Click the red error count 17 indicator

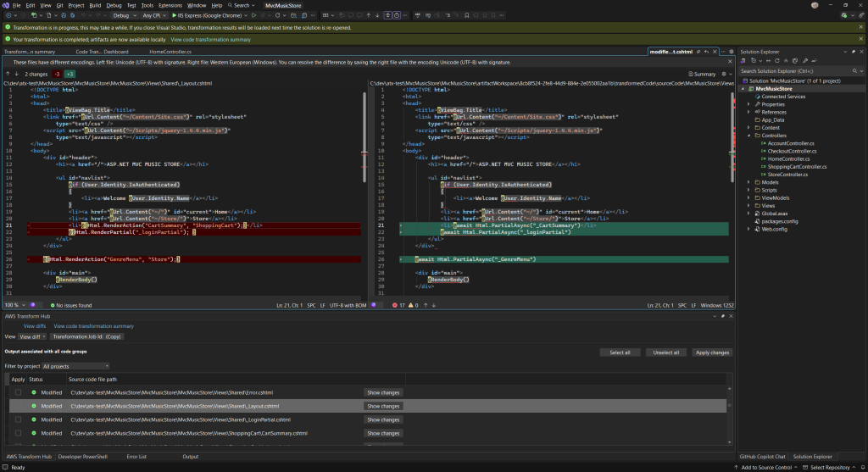(x=398, y=305)
